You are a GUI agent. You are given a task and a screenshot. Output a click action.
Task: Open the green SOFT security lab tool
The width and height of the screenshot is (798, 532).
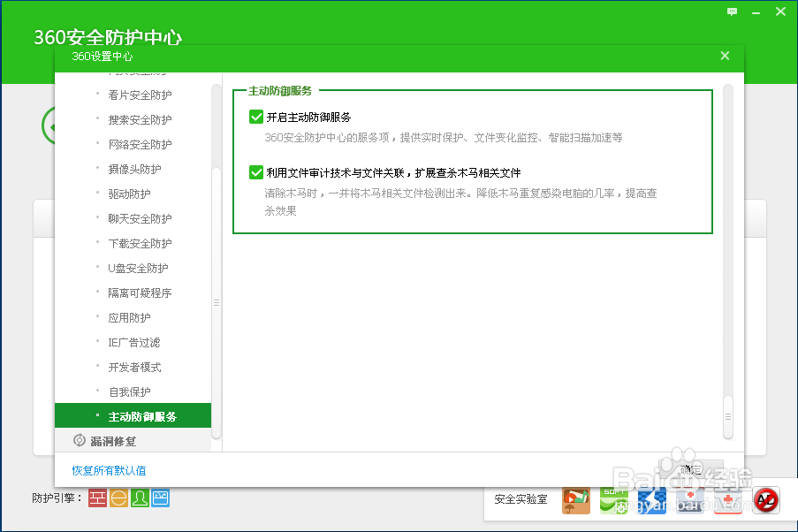click(614, 501)
